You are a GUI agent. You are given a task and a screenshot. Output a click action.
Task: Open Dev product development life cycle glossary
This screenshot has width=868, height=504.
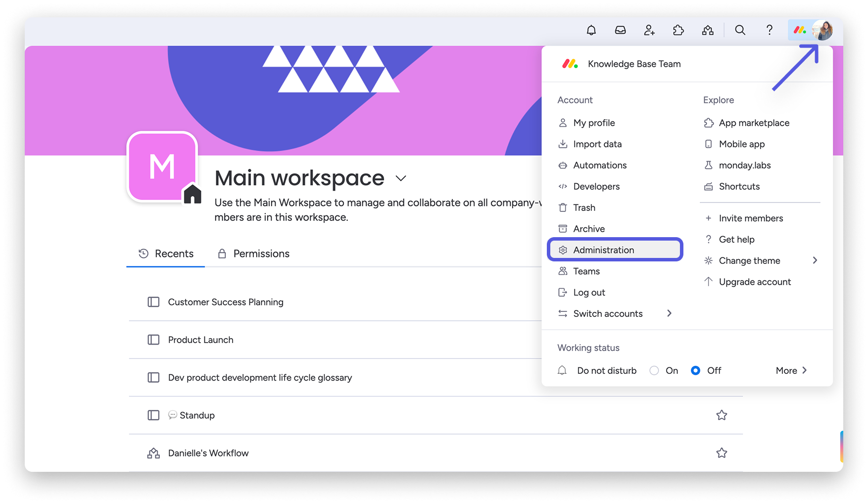pos(260,377)
